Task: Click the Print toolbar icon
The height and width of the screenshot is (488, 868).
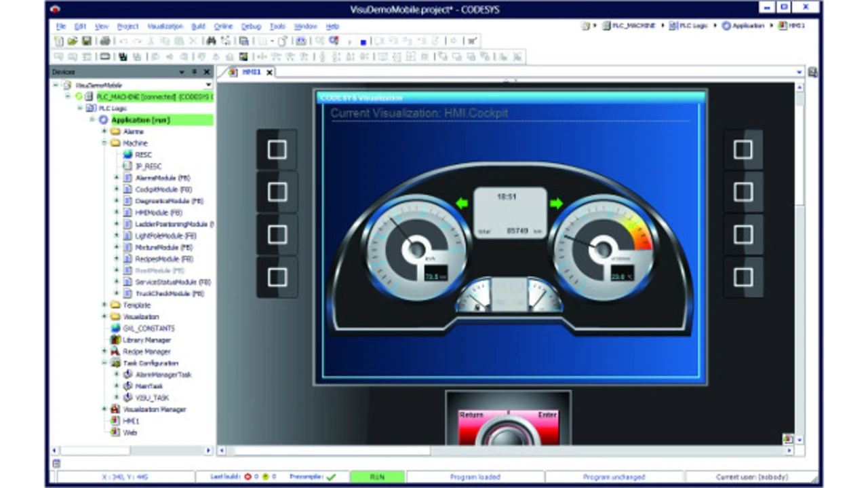Action: (x=105, y=41)
